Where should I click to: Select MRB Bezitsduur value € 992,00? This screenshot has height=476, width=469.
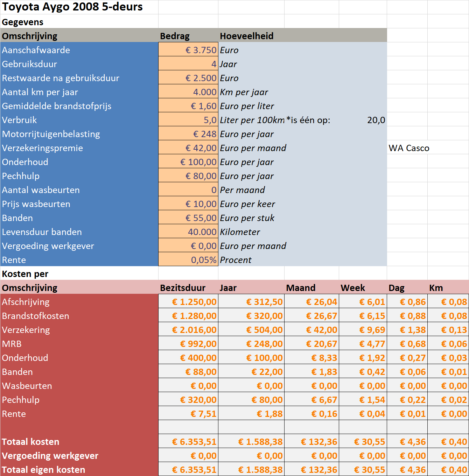tap(188, 343)
